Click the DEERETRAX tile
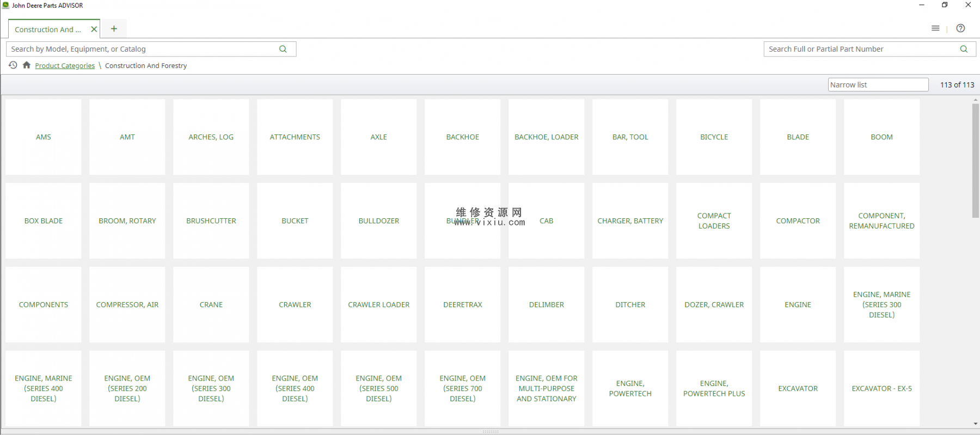980x435 pixels. tap(463, 305)
